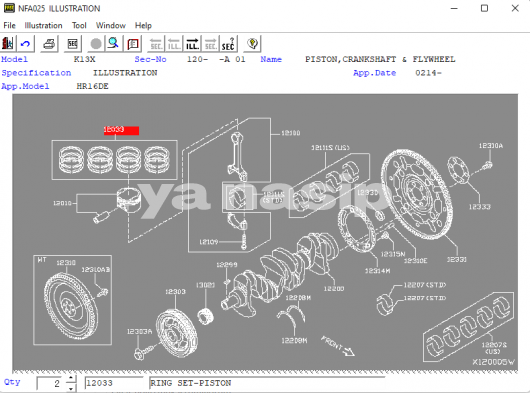
Task: Select the red highlighted 12033 callout
Action: pyautogui.click(x=121, y=130)
